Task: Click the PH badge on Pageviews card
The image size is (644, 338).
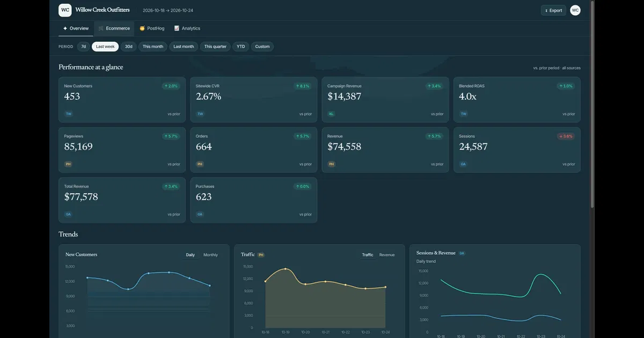Action: coord(68,164)
